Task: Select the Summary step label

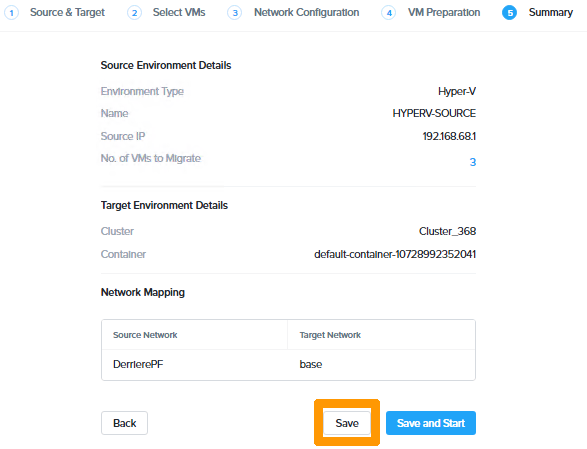Action: point(551,12)
